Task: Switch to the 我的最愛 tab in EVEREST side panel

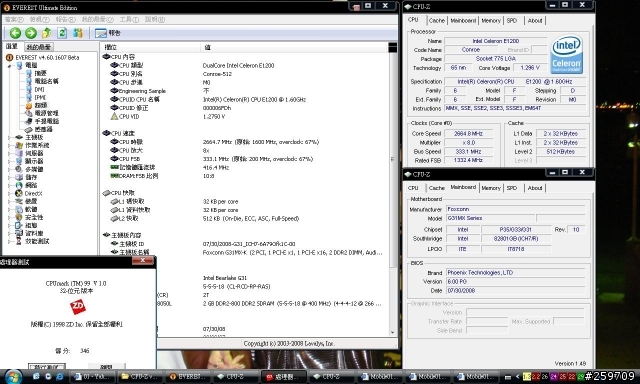Action: click(x=39, y=47)
